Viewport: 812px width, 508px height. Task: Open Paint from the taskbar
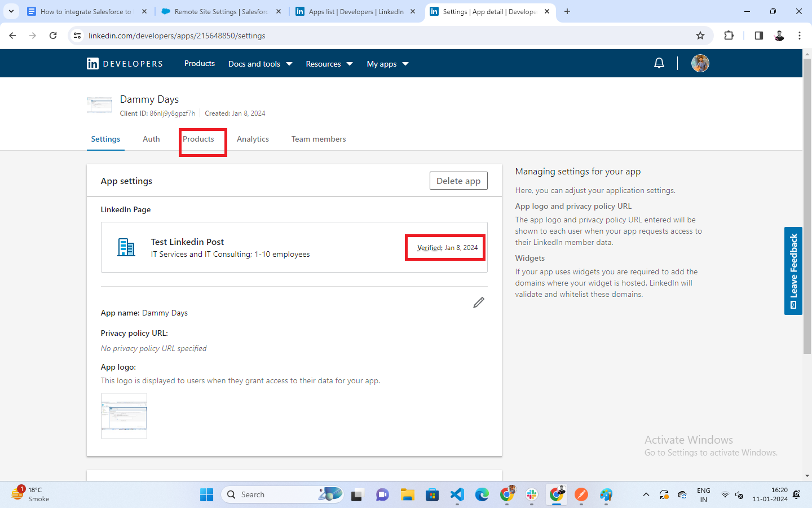(x=606, y=495)
